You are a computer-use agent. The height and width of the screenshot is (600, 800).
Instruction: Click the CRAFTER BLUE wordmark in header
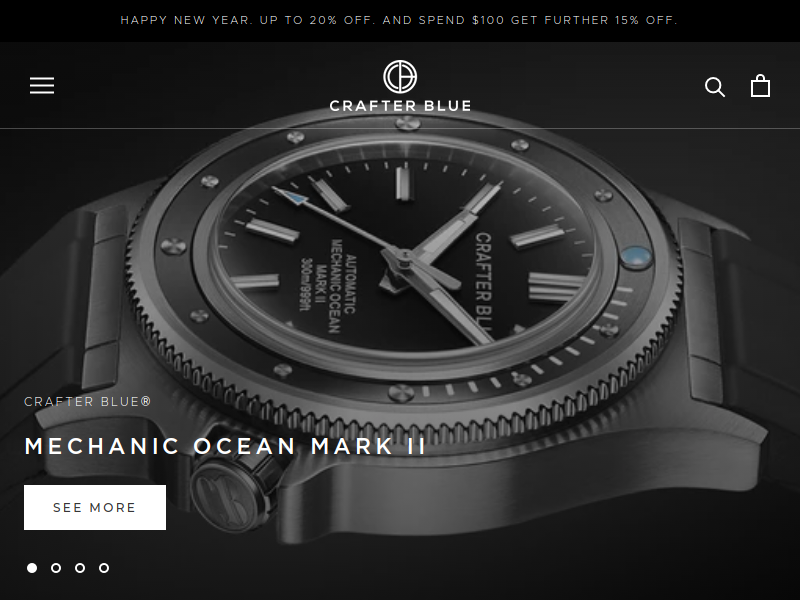(x=400, y=106)
